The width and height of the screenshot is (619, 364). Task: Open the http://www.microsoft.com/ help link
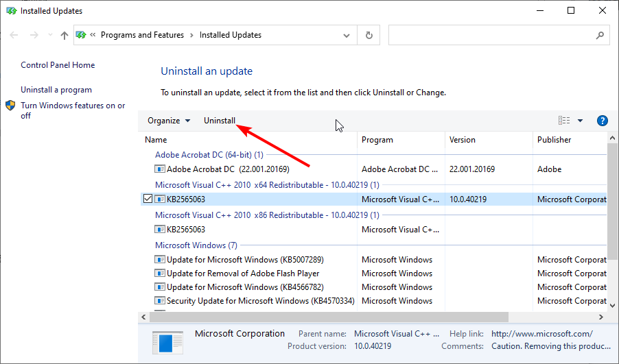pos(542,334)
